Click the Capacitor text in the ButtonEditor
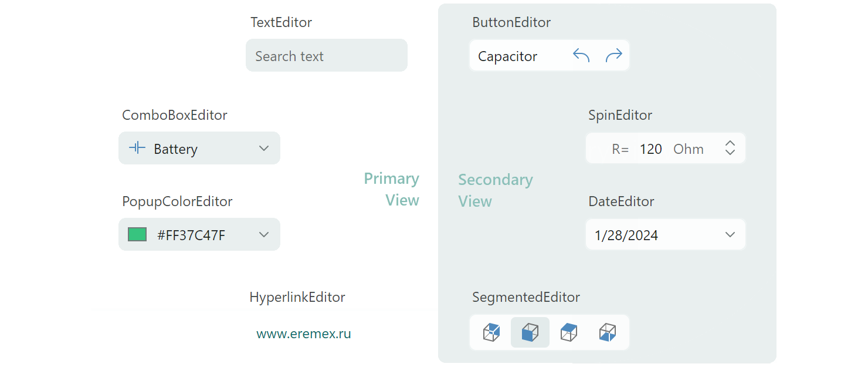 click(x=507, y=56)
